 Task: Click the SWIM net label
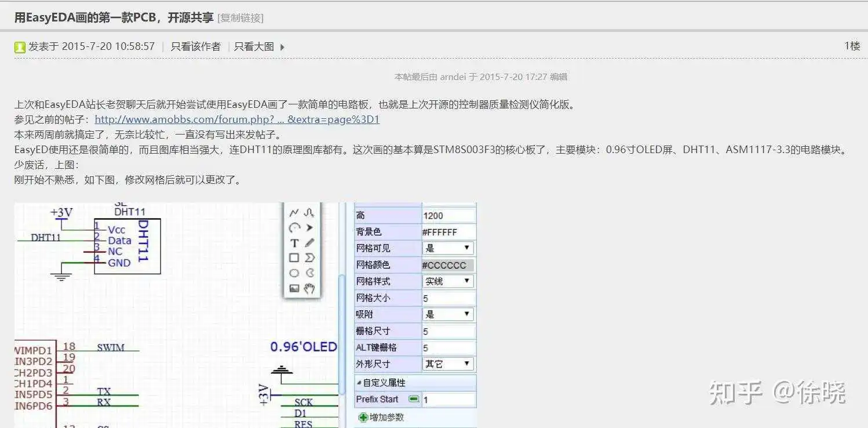110,348
